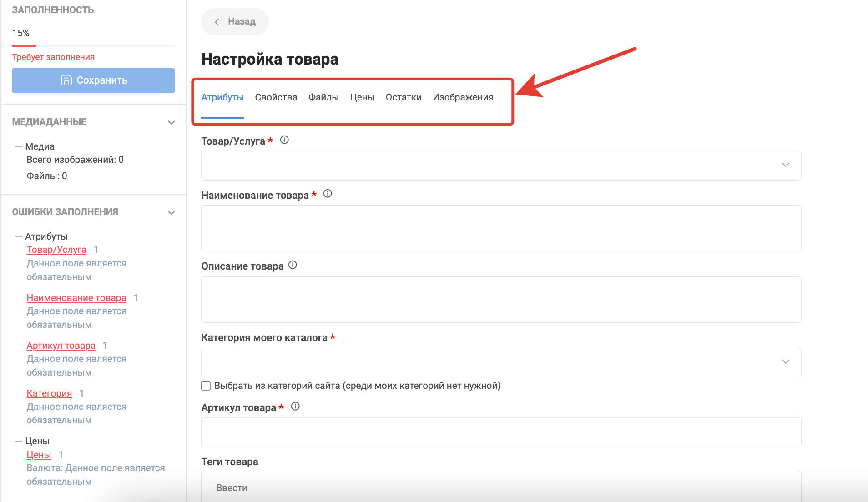This screenshot has width=868, height=502.
Task: Open the Товар/Услуга dropdown
Action: tap(500, 166)
